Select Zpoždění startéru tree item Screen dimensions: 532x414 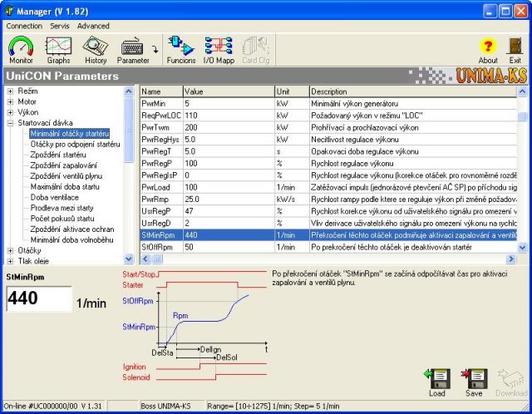[58, 155]
